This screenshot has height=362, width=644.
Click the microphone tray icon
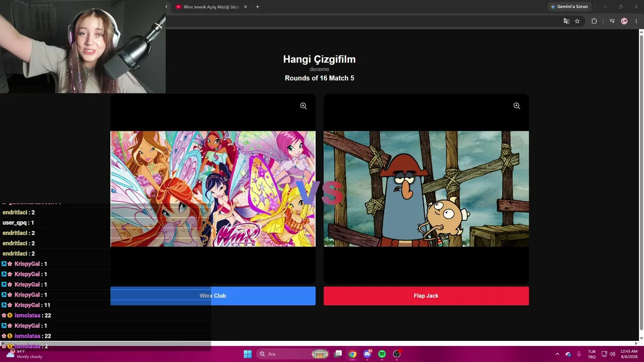(579, 354)
